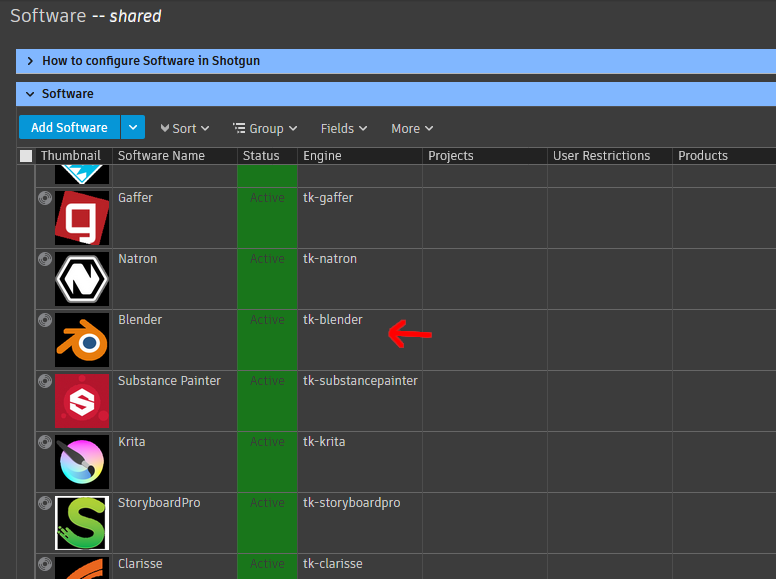Click the Clarisse orange thumbnail
The image size is (776, 579).
tap(82, 568)
